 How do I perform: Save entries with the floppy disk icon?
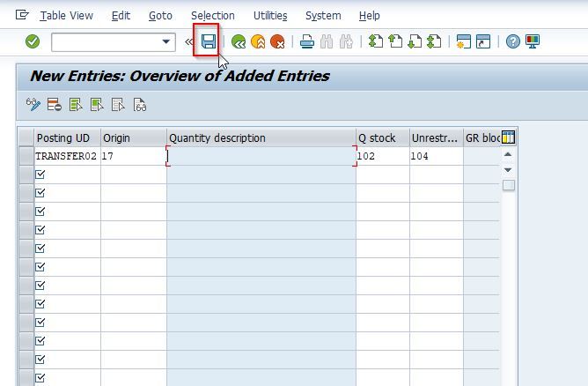point(209,41)
